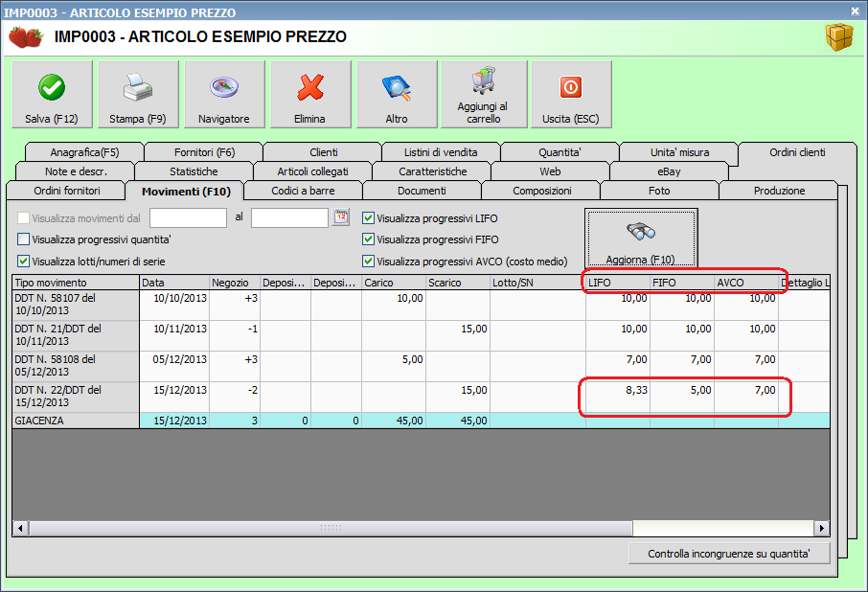
Task: Select the Movimenti (F10) tab
Action: pos(186,191)
